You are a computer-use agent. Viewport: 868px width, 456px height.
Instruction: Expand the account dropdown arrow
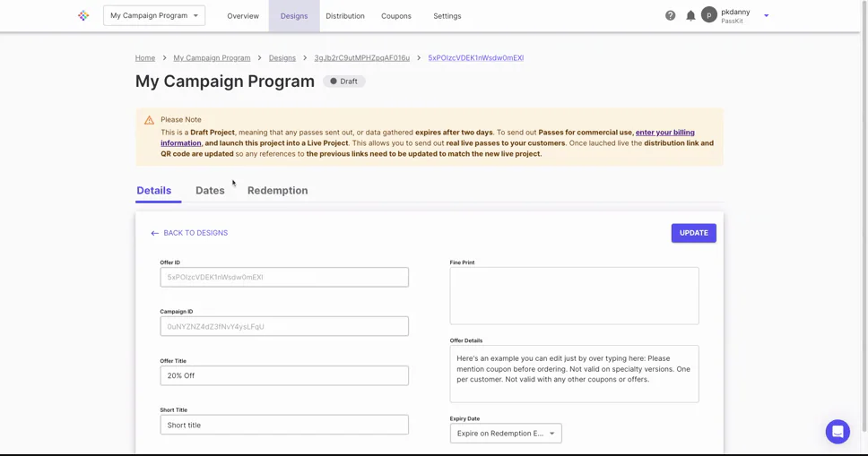(x=766, y=15)
